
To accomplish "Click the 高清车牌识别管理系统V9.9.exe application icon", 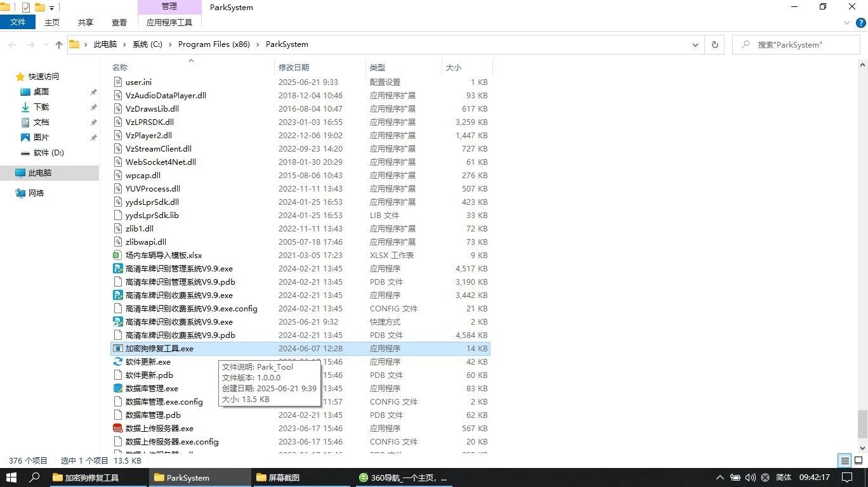I will 117,268.
